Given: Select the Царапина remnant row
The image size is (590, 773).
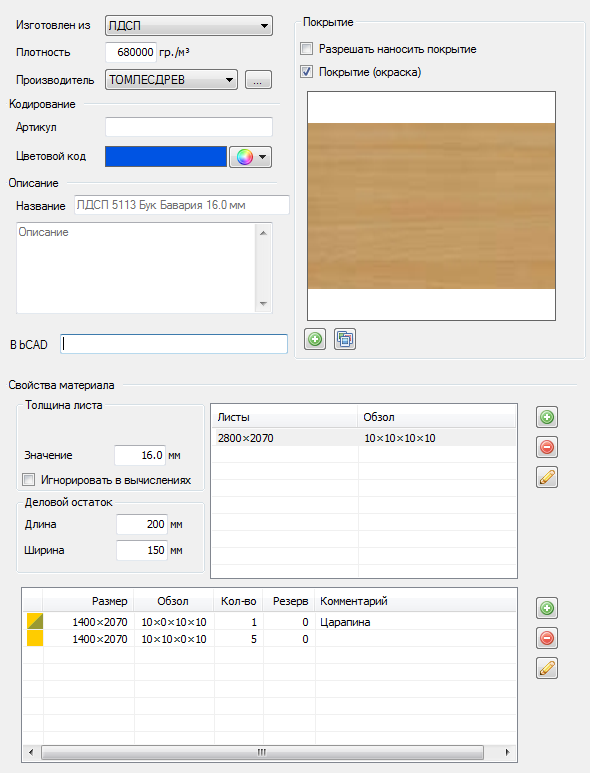Looking at the screenshot, I should 270,622.
